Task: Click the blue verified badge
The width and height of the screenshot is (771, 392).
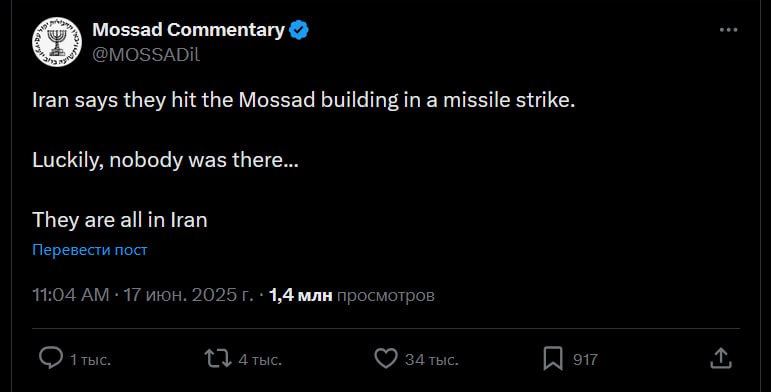Action: click(x=298, y=30)
